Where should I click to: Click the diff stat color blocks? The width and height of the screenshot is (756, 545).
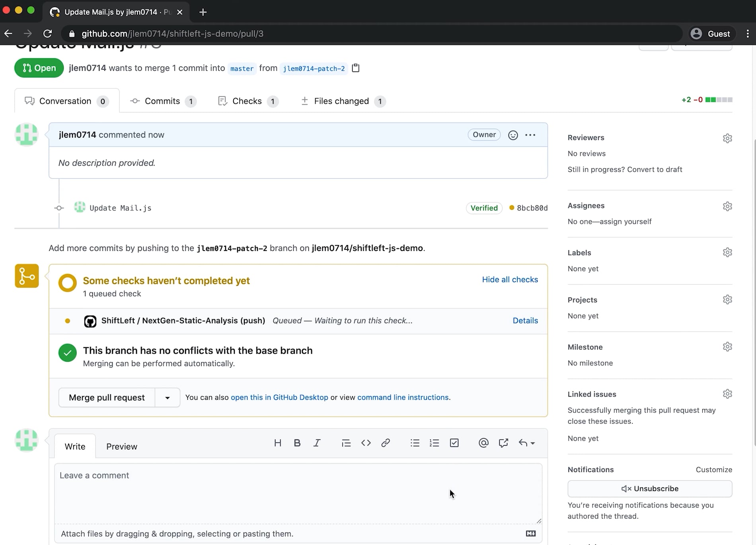click(719, 100)
